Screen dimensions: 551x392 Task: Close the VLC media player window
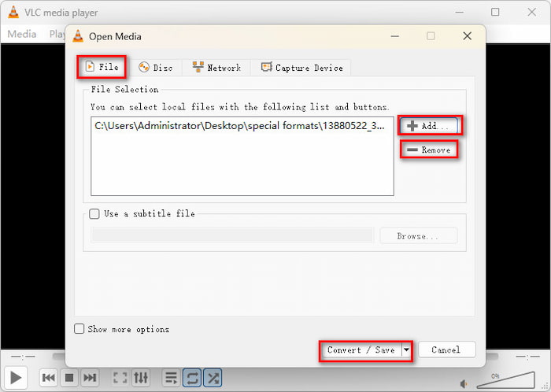tap(531, 12)
